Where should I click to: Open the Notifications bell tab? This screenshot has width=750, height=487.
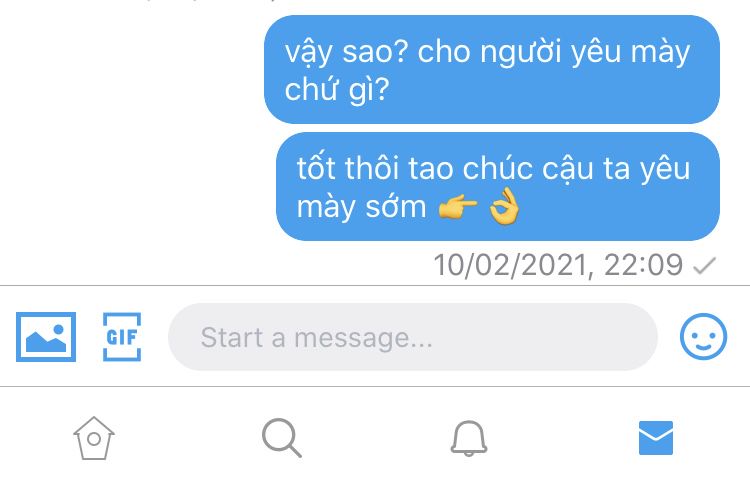tap(469, 438)
